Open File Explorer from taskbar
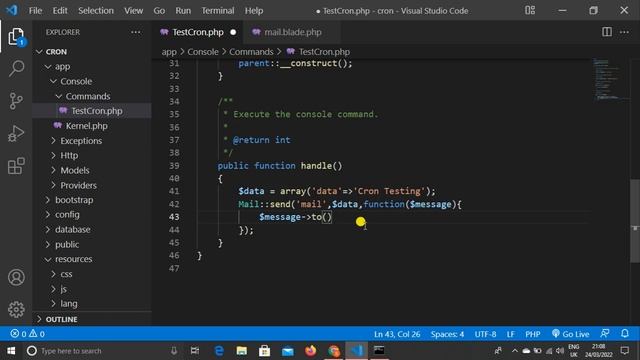640x360 pixels. point(242,351)
